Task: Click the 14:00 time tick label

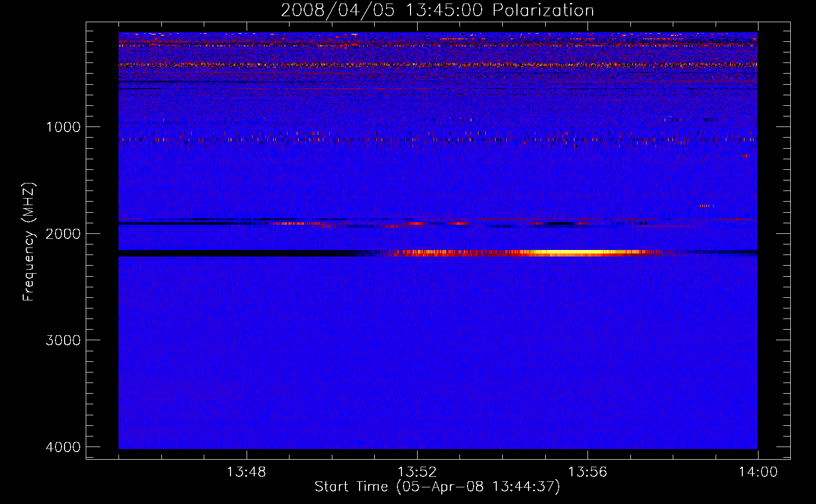Action: (x=758, y=472)
